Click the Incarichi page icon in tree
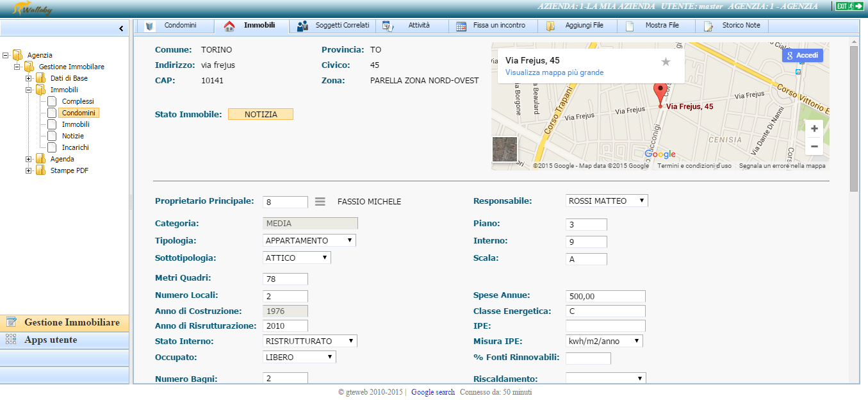 tap(52, 147)
